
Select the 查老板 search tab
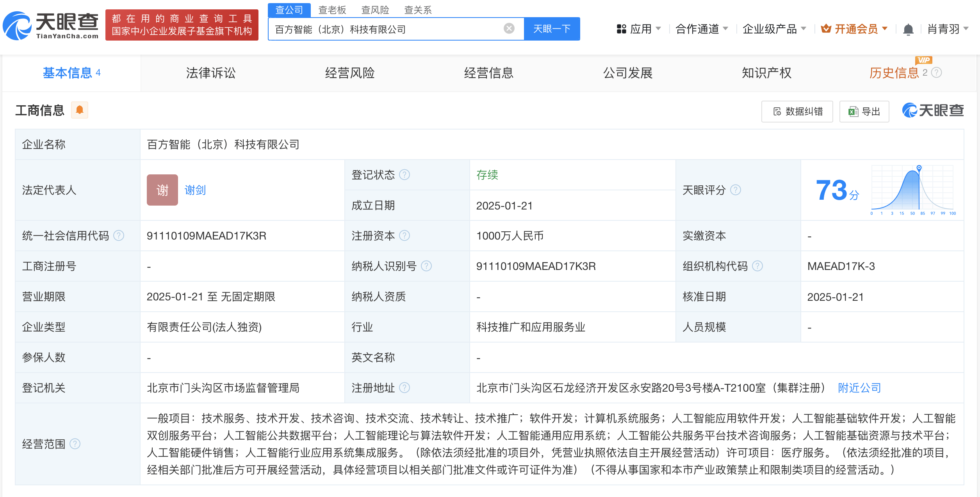click(331, 10)
